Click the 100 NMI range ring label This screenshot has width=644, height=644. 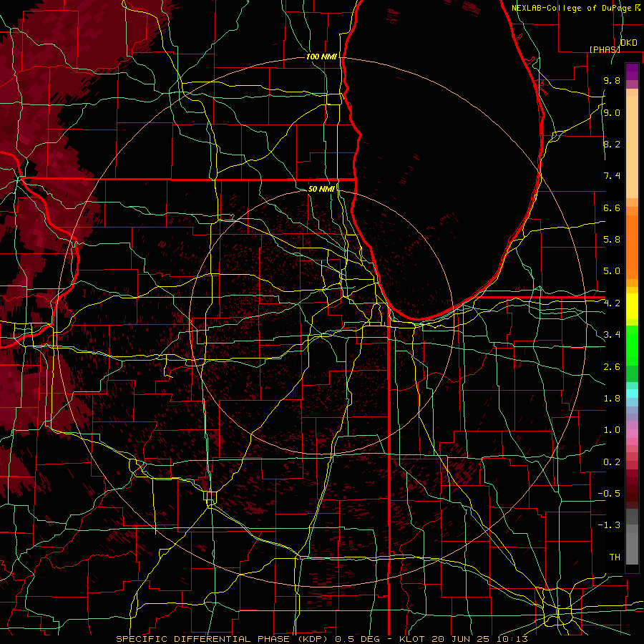coord(321,57)
